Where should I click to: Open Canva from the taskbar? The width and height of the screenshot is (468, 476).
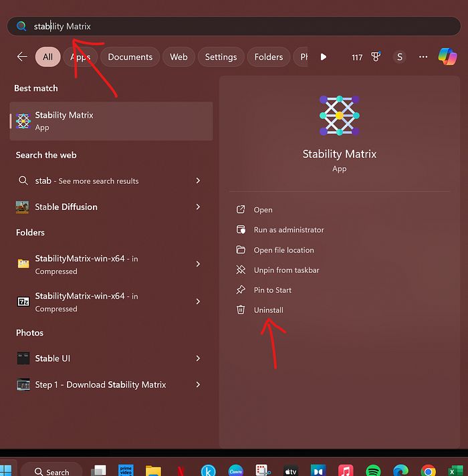pyautogui.click(x=235, y=470)
